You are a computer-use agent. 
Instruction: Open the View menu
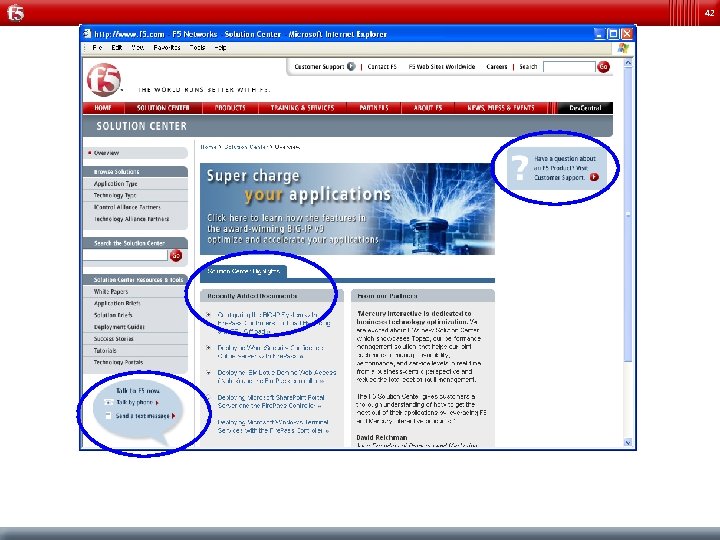(138, 47)
